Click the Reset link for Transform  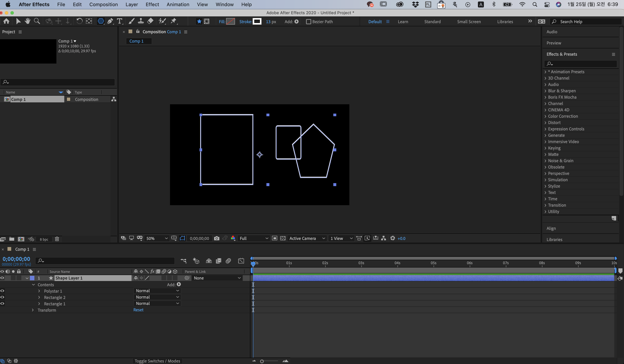(138, 310)
